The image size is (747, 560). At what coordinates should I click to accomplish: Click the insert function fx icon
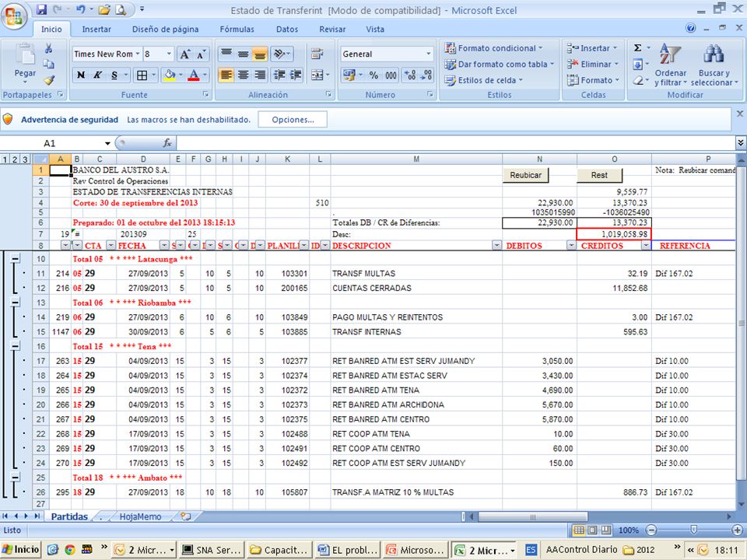tap(167, 143)
